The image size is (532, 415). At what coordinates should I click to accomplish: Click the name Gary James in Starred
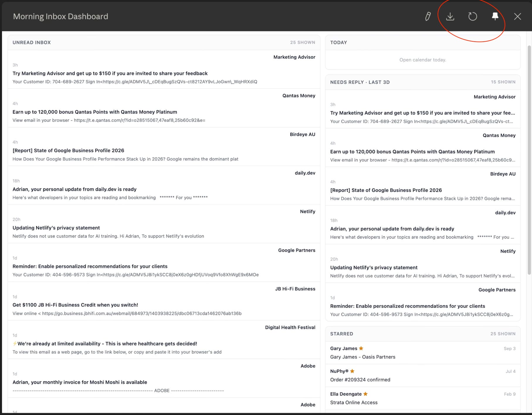[343, 348]
